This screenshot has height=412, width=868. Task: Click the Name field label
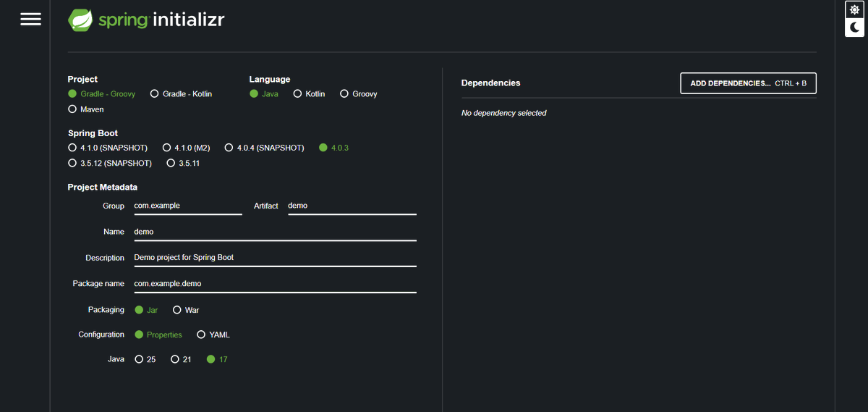click(114, 232)
